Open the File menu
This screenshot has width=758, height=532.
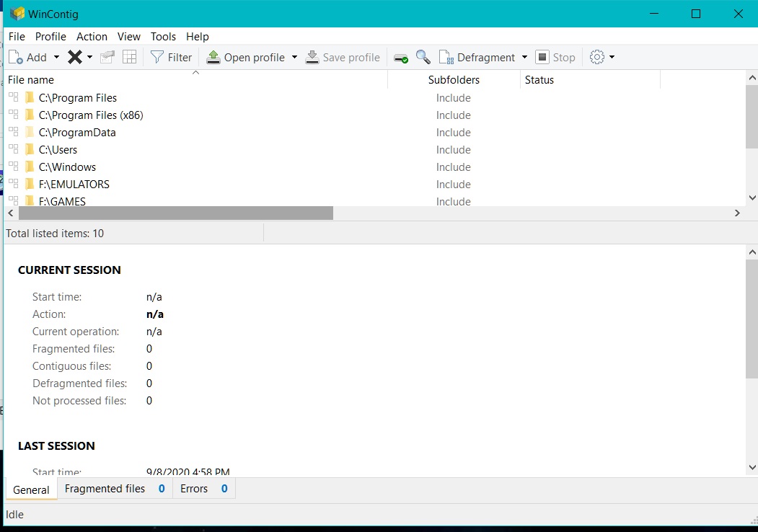(17, 36)
